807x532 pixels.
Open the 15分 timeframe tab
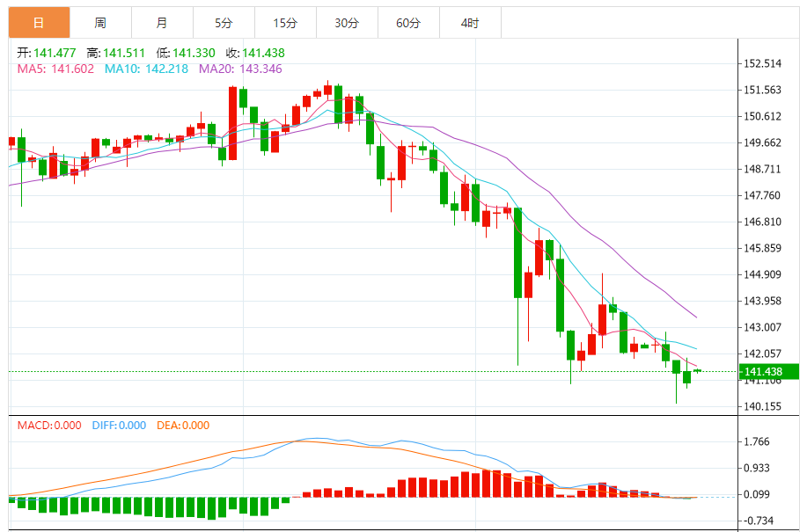pyautogui.click(x=286, y=23)
